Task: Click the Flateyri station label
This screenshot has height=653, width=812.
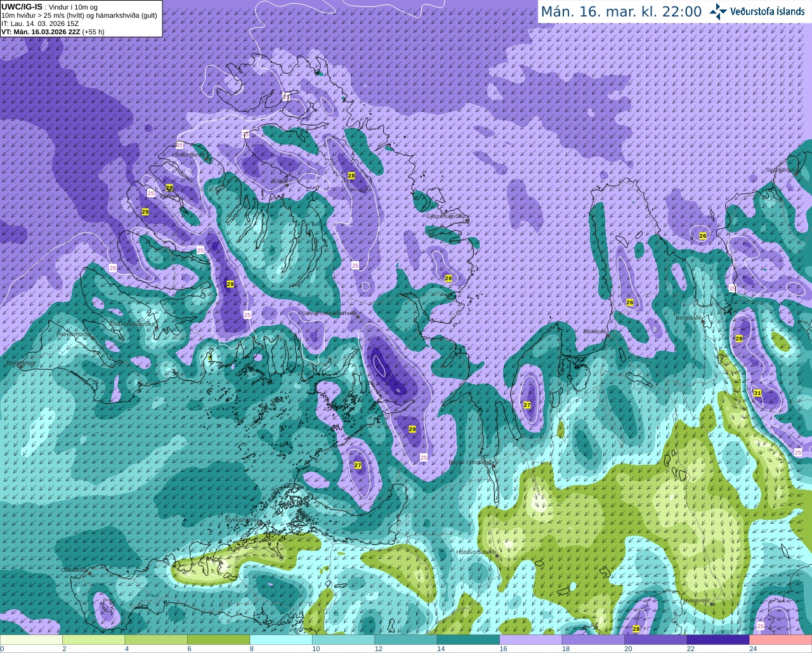Action: coord(169,197)
